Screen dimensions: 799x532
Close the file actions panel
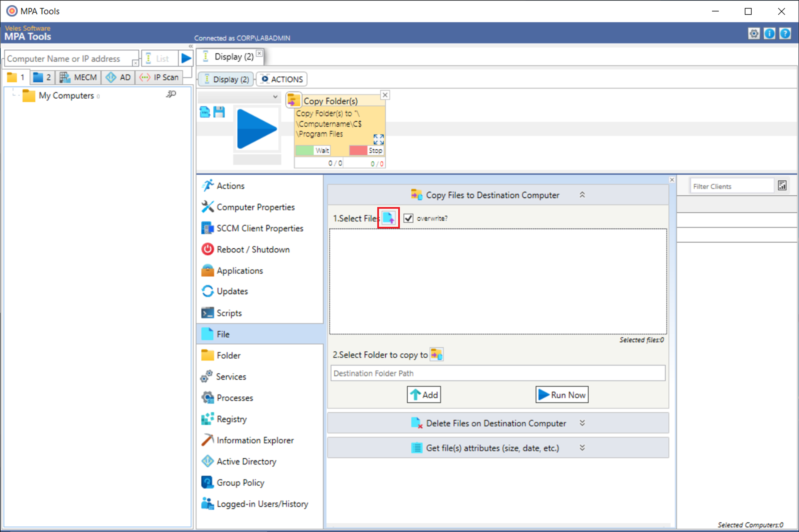pyautogui.click(x=672, y=180)
